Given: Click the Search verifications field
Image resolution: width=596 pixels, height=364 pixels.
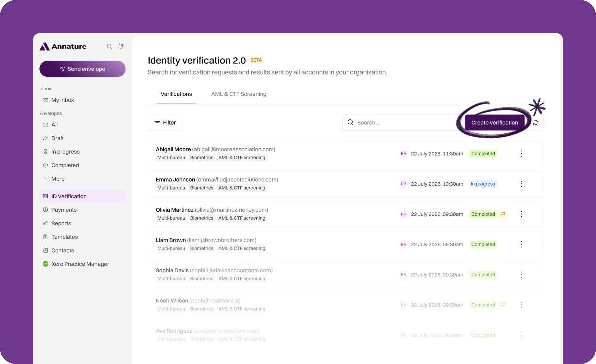Looking at the screenshot, I should point(402,122).
